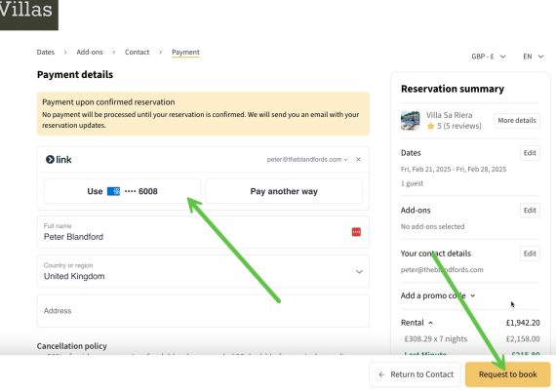Edit the reservation Dates
The width and height of the screenshot is (556, 392).
point(530,153)
